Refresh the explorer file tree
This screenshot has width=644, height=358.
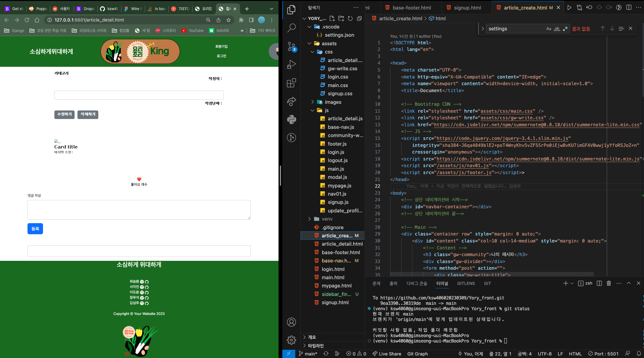coord(350,18)
